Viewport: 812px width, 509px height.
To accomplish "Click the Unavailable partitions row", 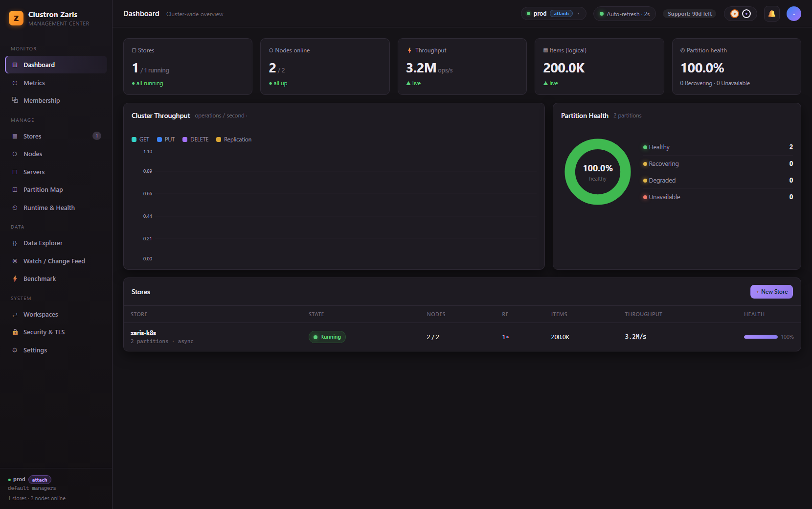I will [718, 197].
